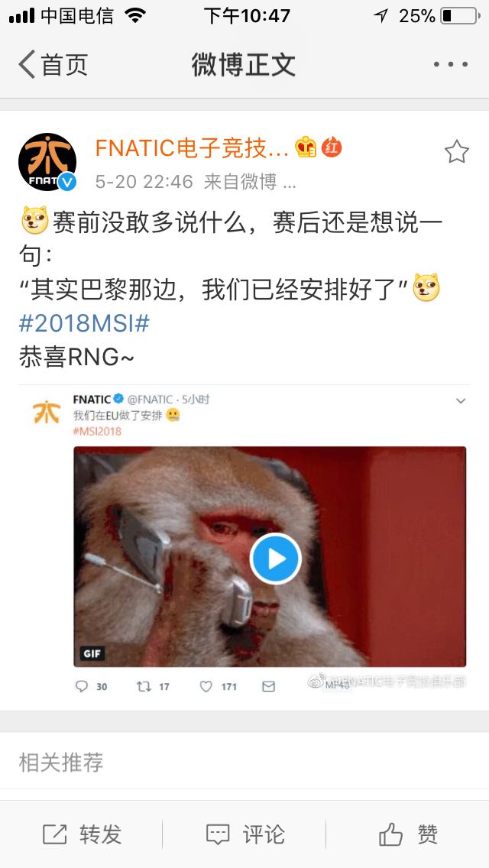Screen dimensions: 489x868
Task: Open the FNATIC profile avatar
Action: (47, 162)
